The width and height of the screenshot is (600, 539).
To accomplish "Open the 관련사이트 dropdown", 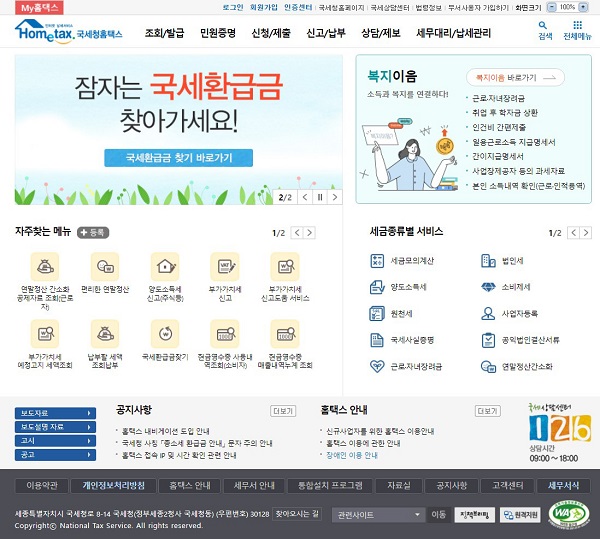I will [x=378, y=515].
